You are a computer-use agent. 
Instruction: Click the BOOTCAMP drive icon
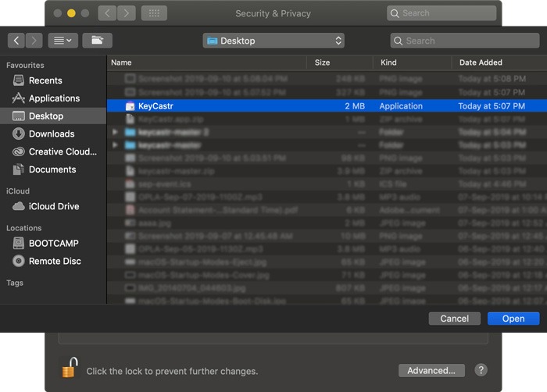point(19,243)
